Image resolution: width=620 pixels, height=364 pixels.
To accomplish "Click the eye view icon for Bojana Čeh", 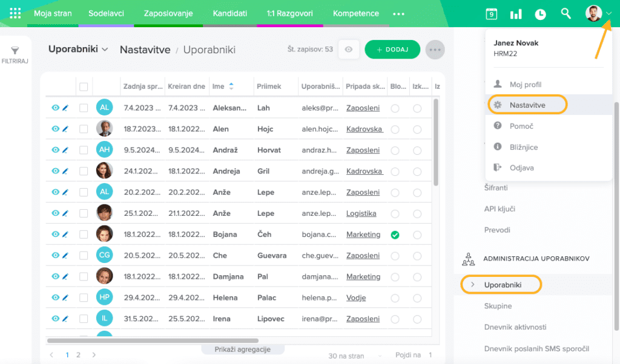I will [55, 234].
